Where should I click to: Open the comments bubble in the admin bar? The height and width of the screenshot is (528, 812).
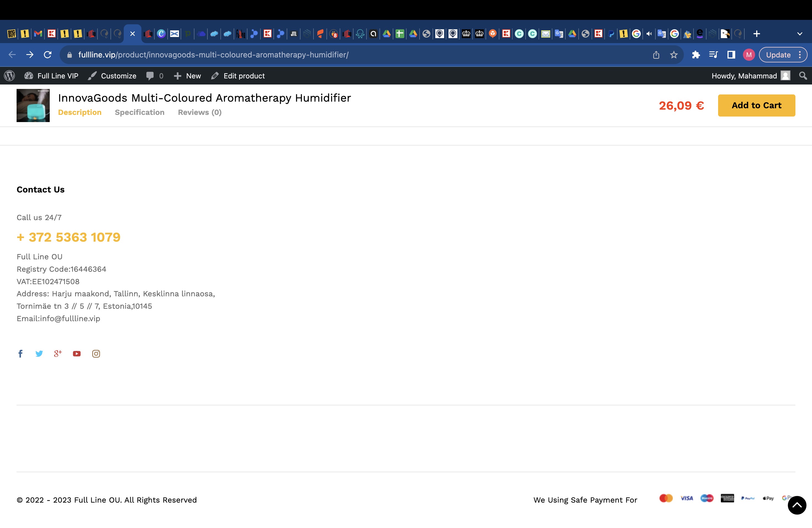pos(155,76)
